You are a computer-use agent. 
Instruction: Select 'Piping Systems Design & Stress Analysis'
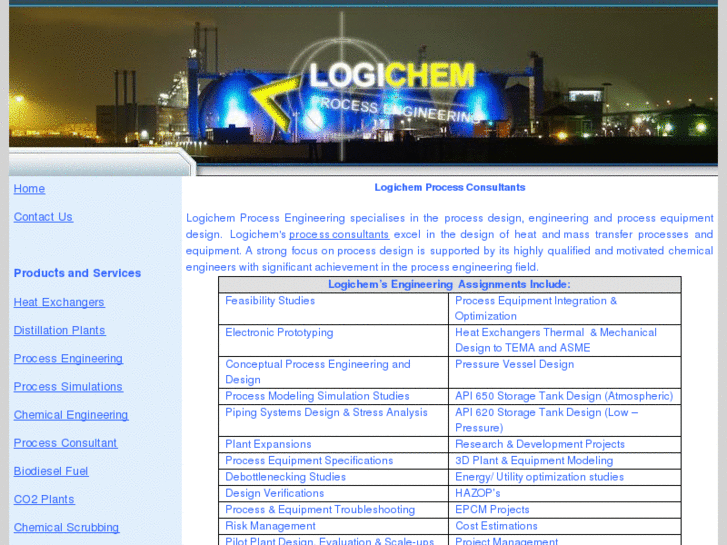click(333, 420)
